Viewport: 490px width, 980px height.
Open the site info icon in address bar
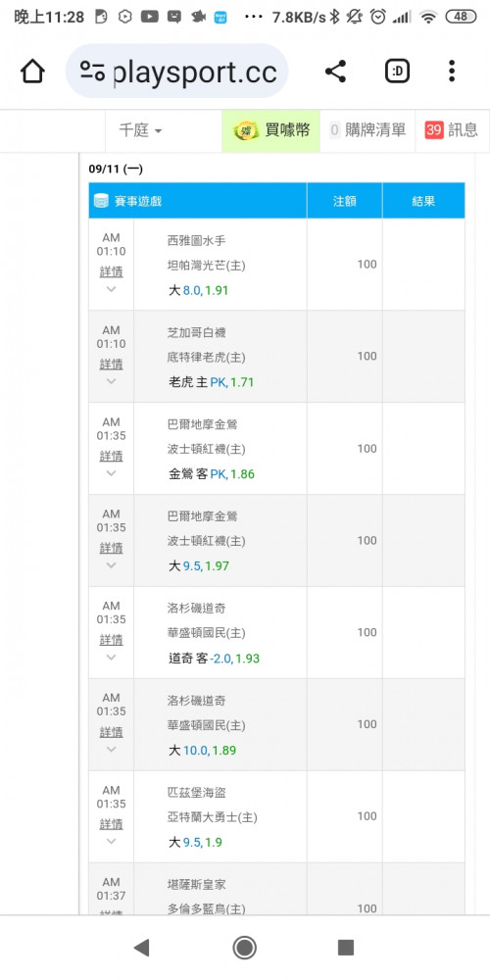click(92, 72)
